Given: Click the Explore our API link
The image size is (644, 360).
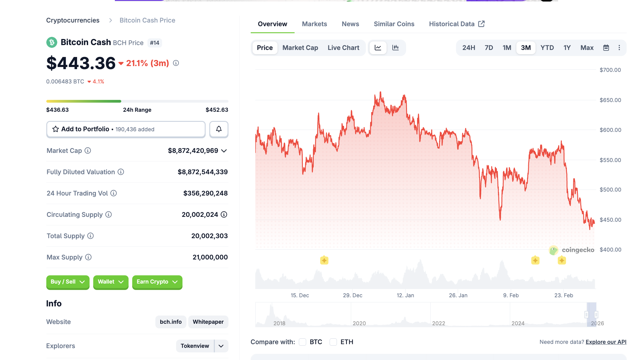Looking at the screenshot, I should tap(606, 342).
